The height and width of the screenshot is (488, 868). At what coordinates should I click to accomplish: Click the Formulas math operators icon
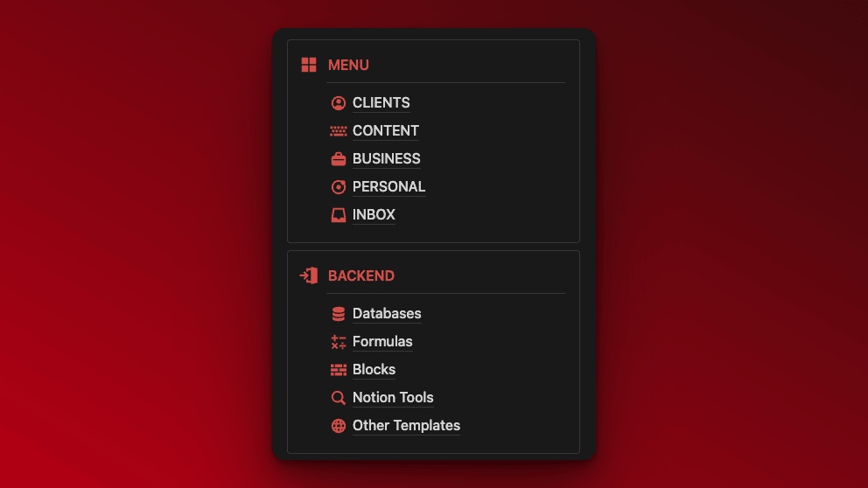click(339, 342)
